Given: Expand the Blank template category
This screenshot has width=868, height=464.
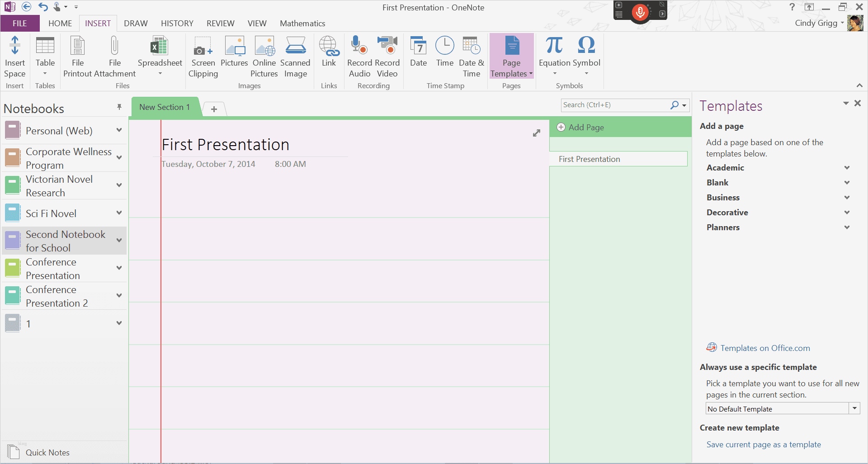Looking at the screenshot, I should tap(847, 183).
